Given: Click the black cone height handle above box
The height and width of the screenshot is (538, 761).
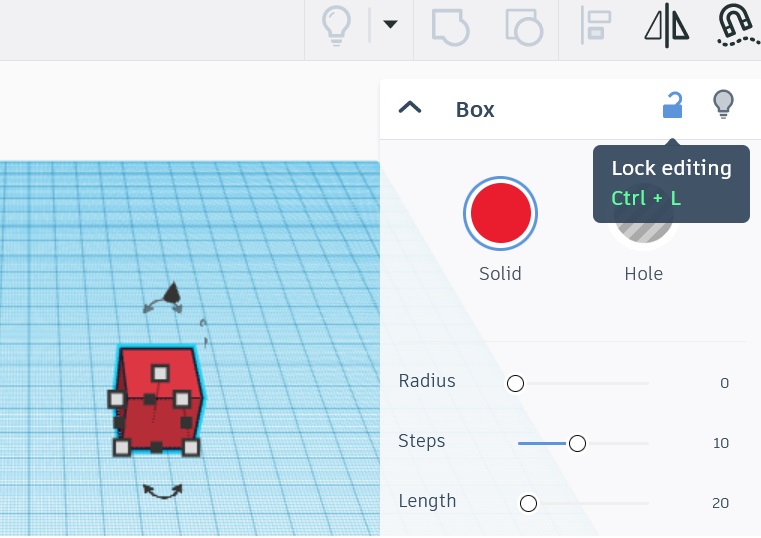Looking at the screenshot, I should coord(173,291).
